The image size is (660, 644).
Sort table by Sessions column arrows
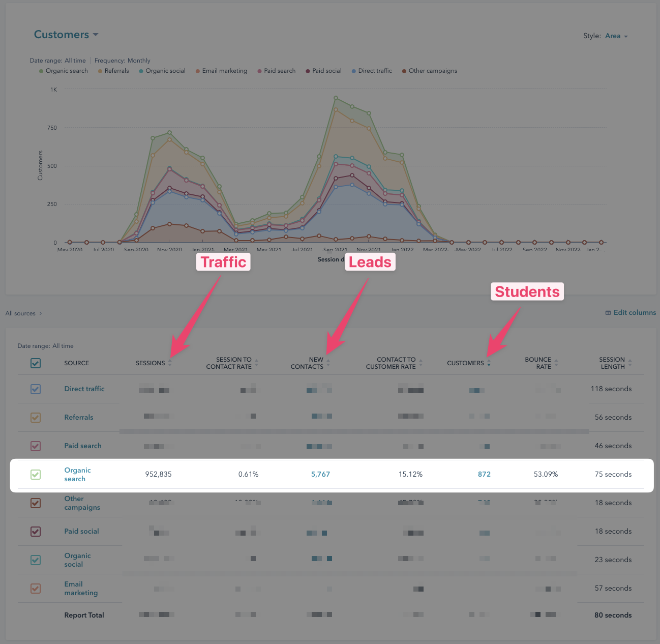[170, 363]
